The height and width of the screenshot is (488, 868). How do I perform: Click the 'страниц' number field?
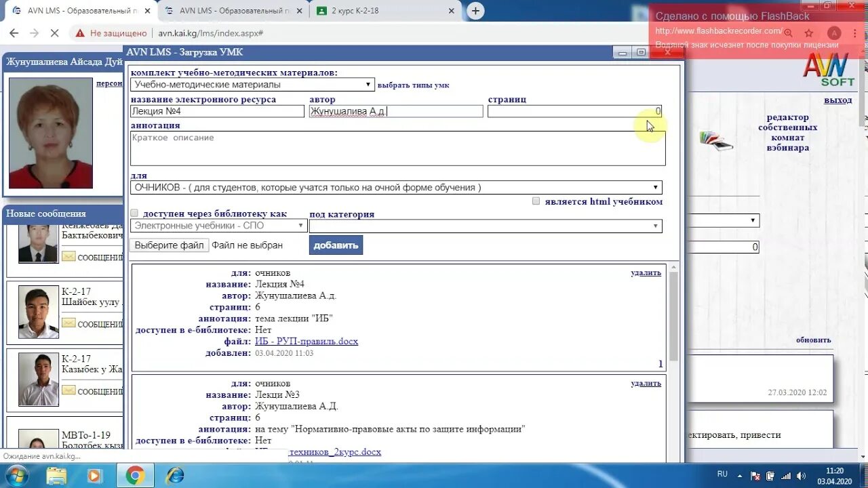tap(575, 111)
